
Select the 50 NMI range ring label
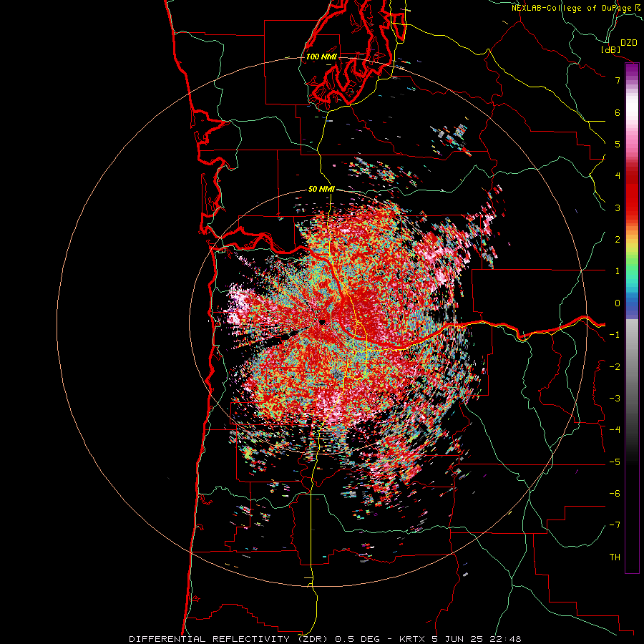click(x=321, y=189)
